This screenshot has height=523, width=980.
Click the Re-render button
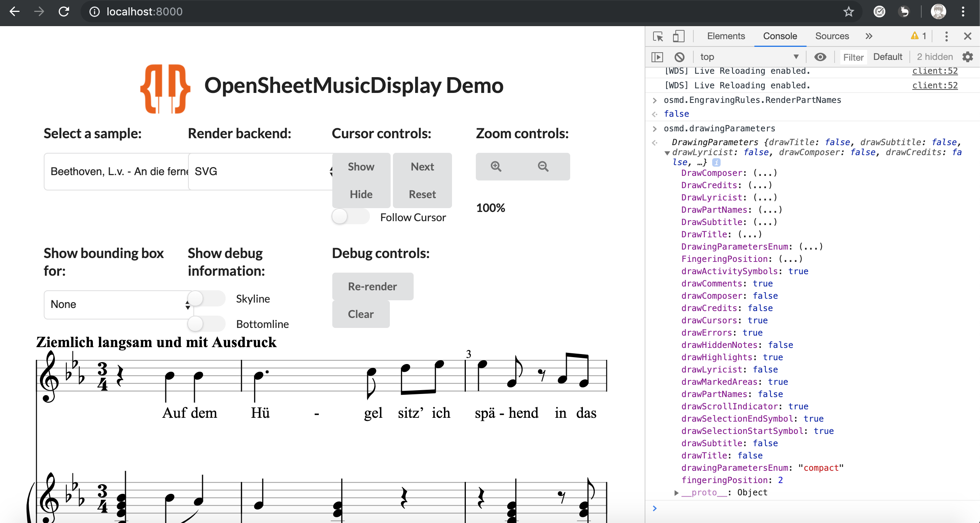click(x=372, y=286)
